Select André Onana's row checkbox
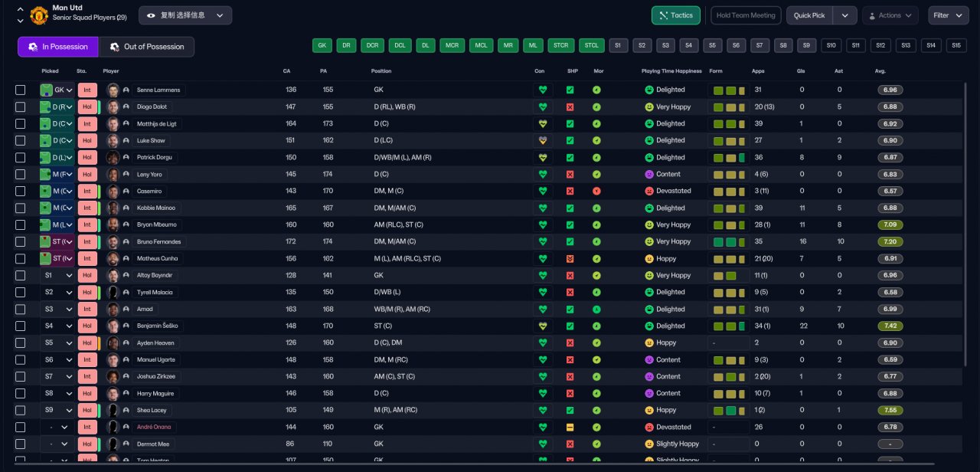The height and width of the screenshot is (472, 980). tap(21, 427)
